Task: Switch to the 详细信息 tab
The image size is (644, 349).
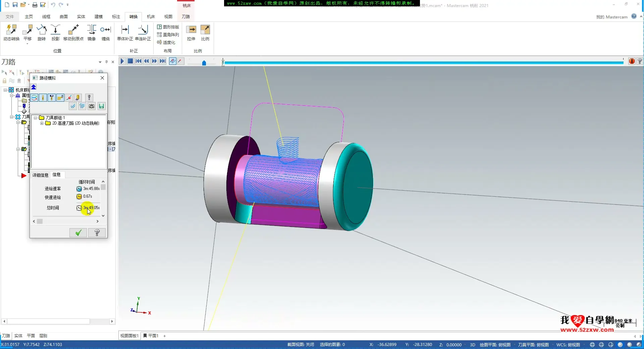Action: [40, 175]
